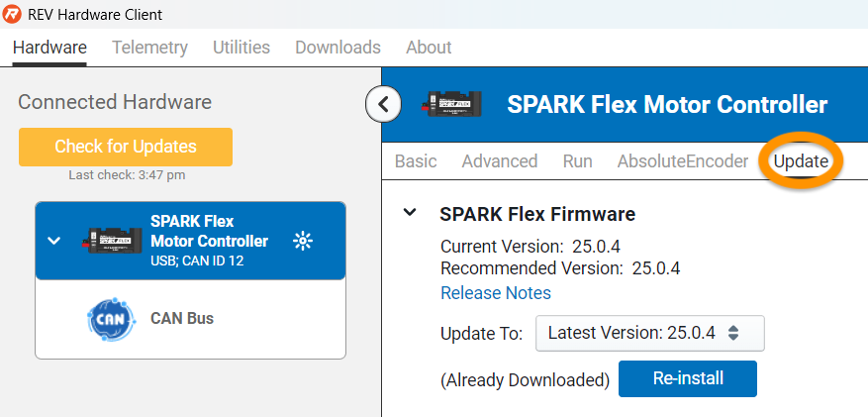Viewport: 868px width, 417px height.
Task: Collapse the side panel with the back arrow
Action: point(383,104)
